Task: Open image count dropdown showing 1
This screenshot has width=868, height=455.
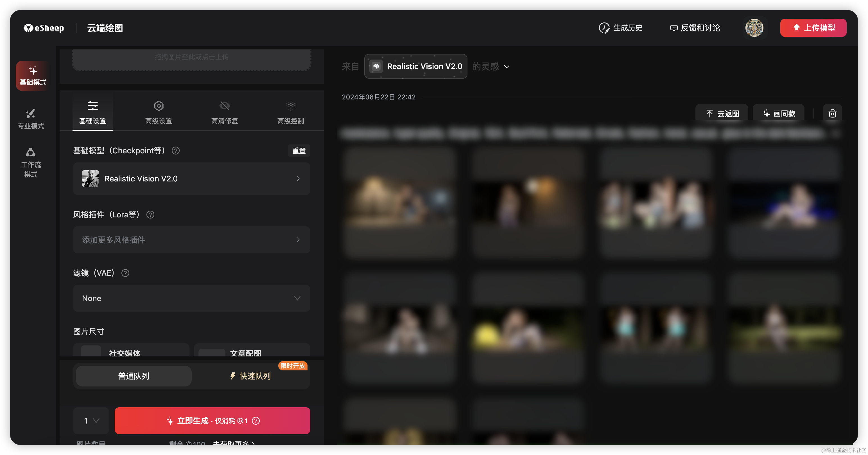Action: click(91, 421)
